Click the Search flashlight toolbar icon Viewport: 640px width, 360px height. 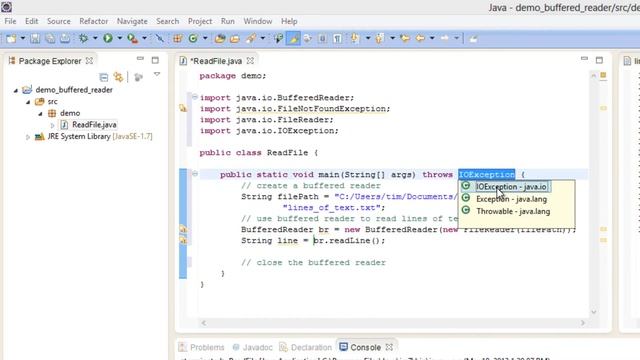click(x=251, y=38)
